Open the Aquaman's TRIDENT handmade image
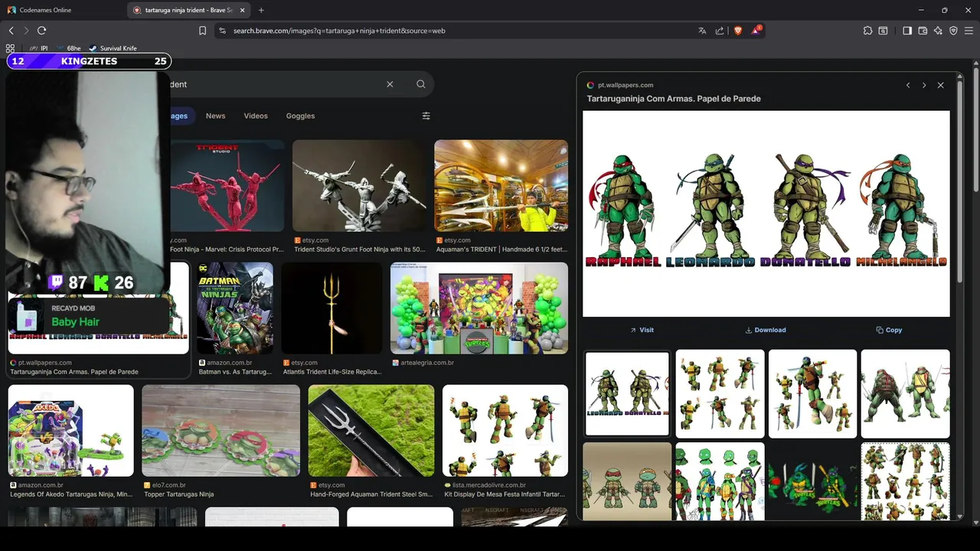This screenshot has height=551, width=980. pyautogui.click(x=501, y=186)
